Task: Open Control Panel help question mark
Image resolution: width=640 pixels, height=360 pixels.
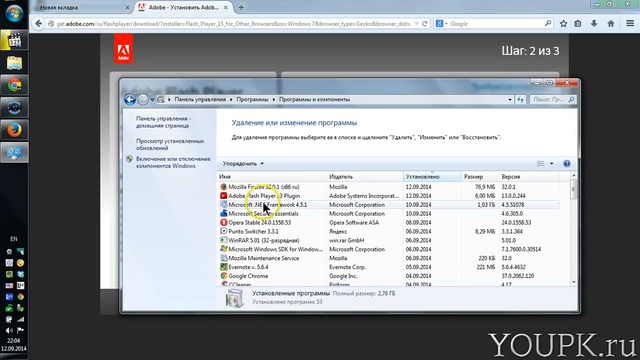Action: (x=567, y=164)
